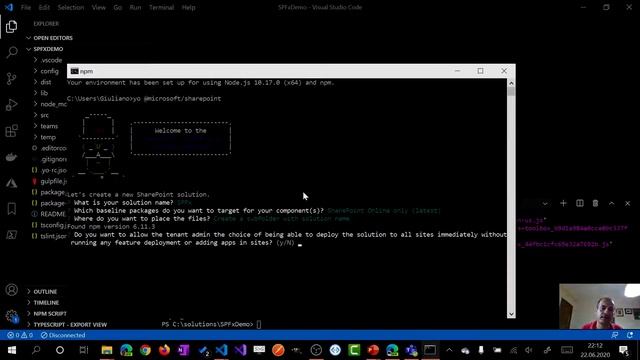Maximize the terminal panel with up chevron
This screenshot has width=640, height=360.
click(611, 203)
